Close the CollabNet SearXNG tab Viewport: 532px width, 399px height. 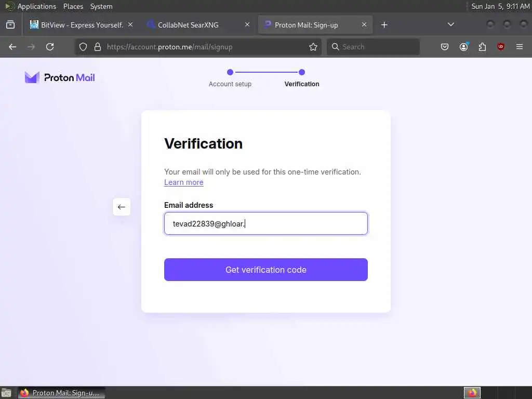(x=247, y=24)
